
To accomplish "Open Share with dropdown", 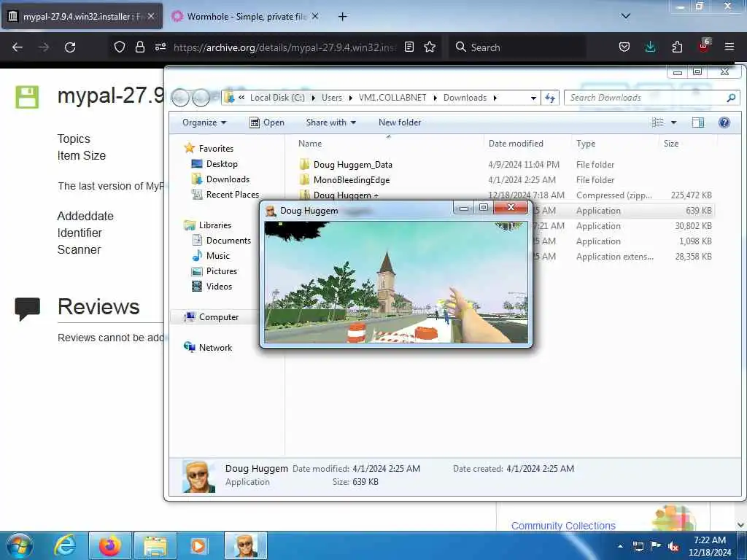I will click(331, 122).
